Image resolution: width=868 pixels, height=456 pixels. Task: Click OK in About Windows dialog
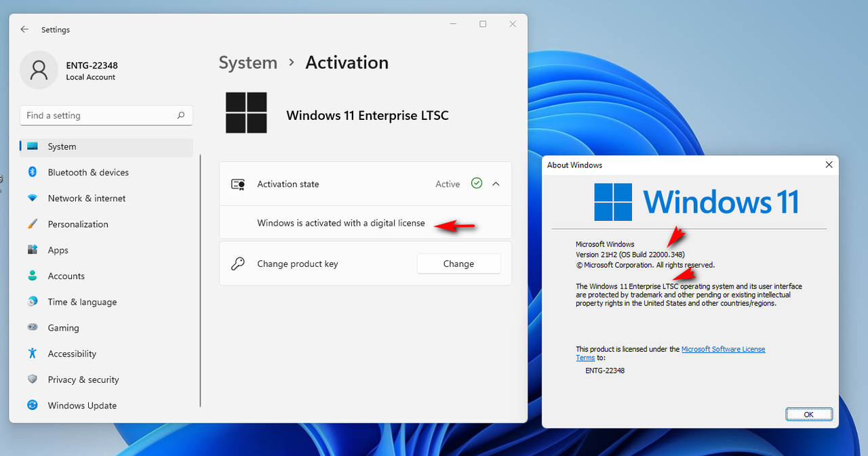point(808,414)
